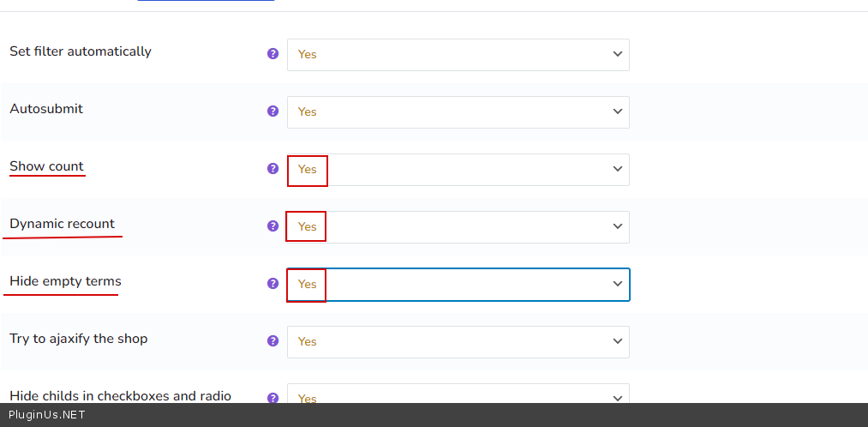Open the Set filter automatically dropdown

click(458, 54)
